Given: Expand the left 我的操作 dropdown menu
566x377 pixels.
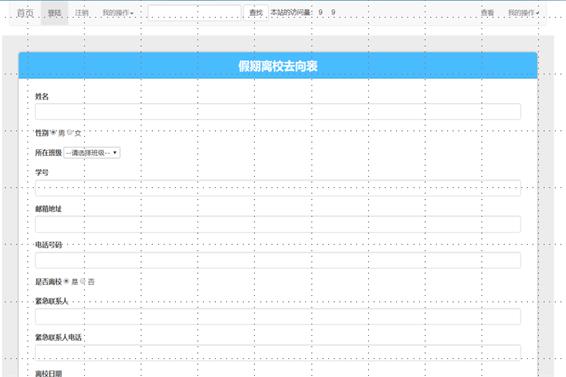Looking at the screenshot, I should (118, 13).
